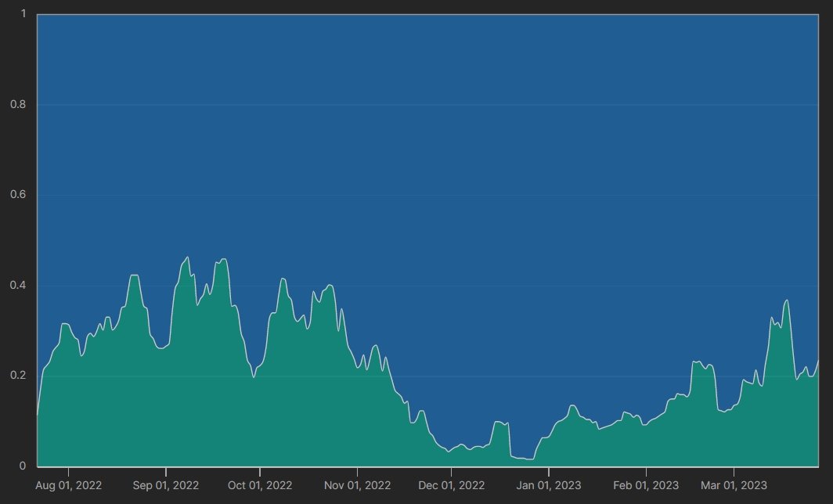This screenshot has height=504, width=833.
Task: Click the Aug 01, 2022 x-axis label
Action: click(69, 486)
